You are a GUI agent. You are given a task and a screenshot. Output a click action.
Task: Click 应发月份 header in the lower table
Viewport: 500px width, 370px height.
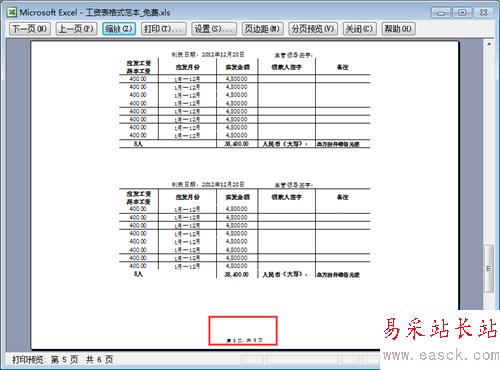(x=187, y=197)
